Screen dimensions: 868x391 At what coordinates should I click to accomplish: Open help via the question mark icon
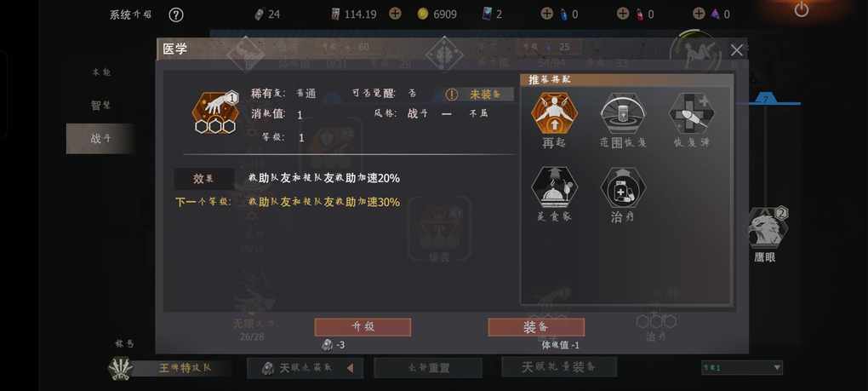[x=175, y=14]
